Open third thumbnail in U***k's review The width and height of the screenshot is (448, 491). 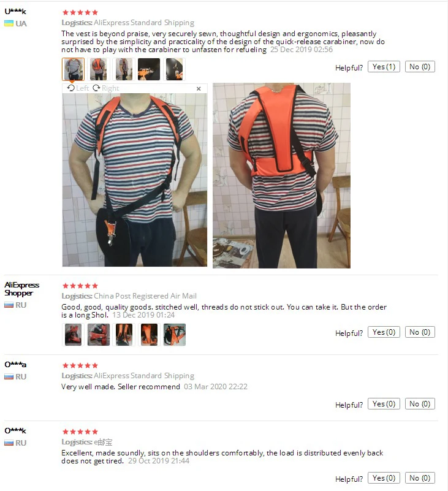coord(124,69)
